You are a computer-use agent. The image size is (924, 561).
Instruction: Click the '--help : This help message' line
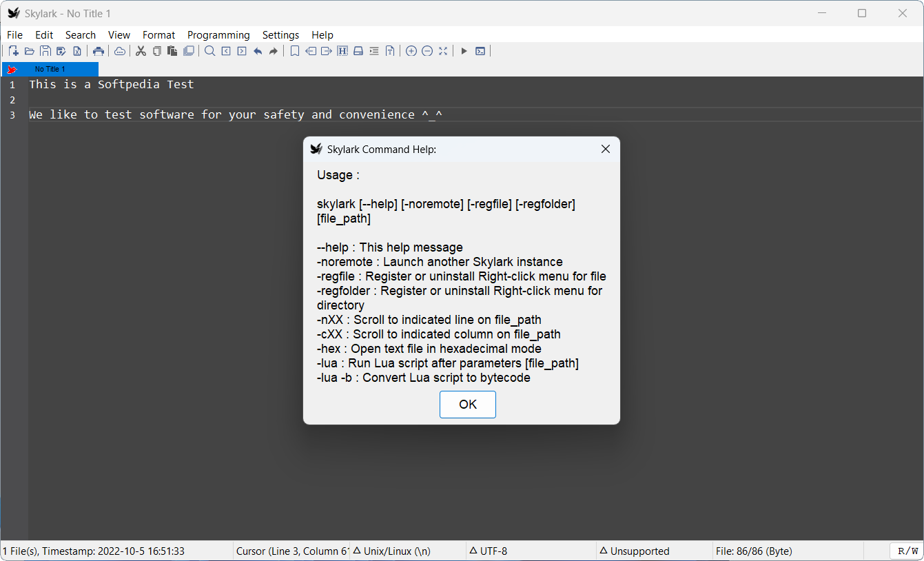click(x=390, y=247)
